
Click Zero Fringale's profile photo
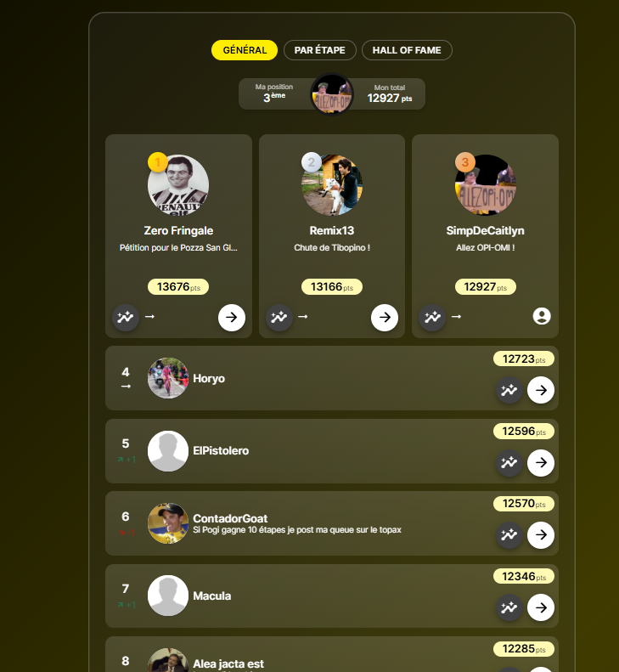point(178,185)
